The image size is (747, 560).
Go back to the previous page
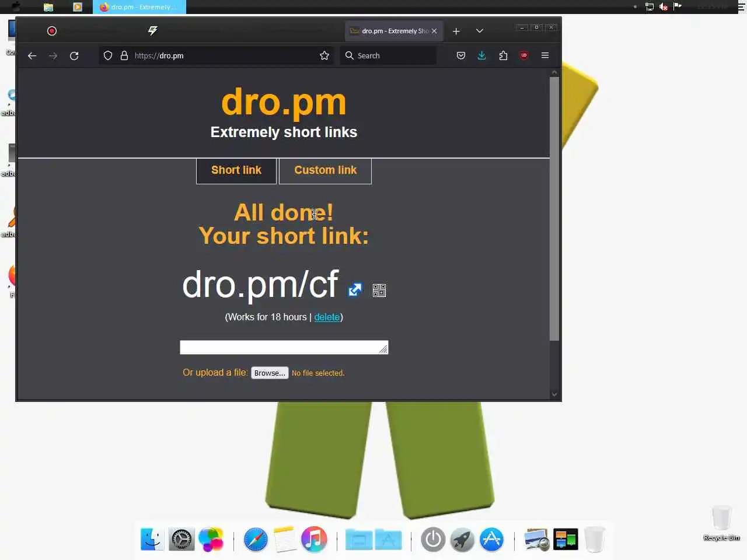[32, 55]
